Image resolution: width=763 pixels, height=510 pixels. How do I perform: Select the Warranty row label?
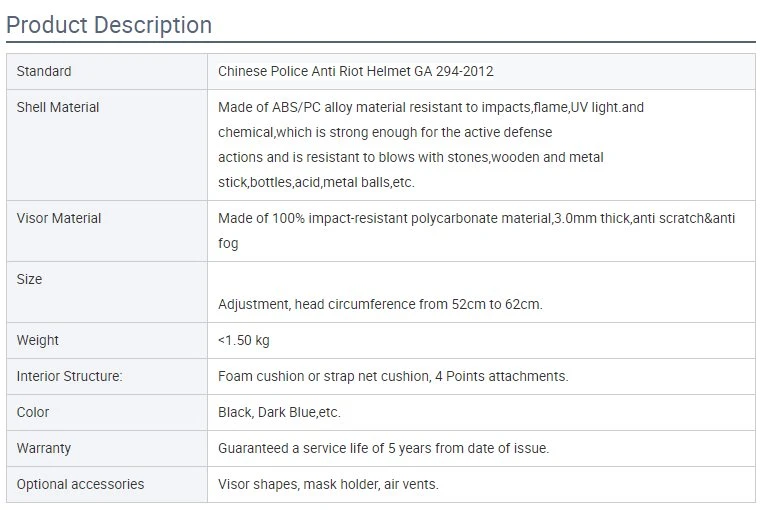[x=44, y=448]
